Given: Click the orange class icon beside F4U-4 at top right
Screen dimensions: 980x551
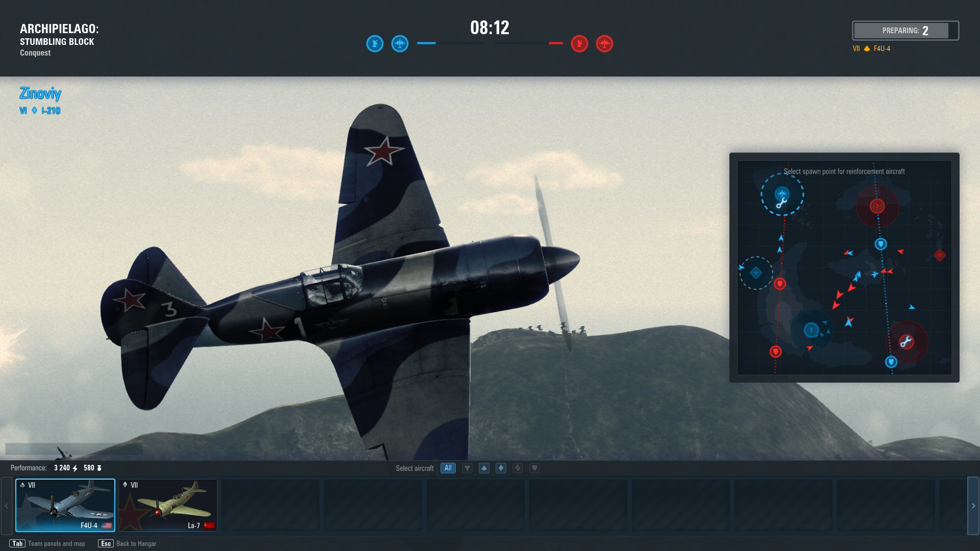Looking at the screenshot, I should 867,48.
